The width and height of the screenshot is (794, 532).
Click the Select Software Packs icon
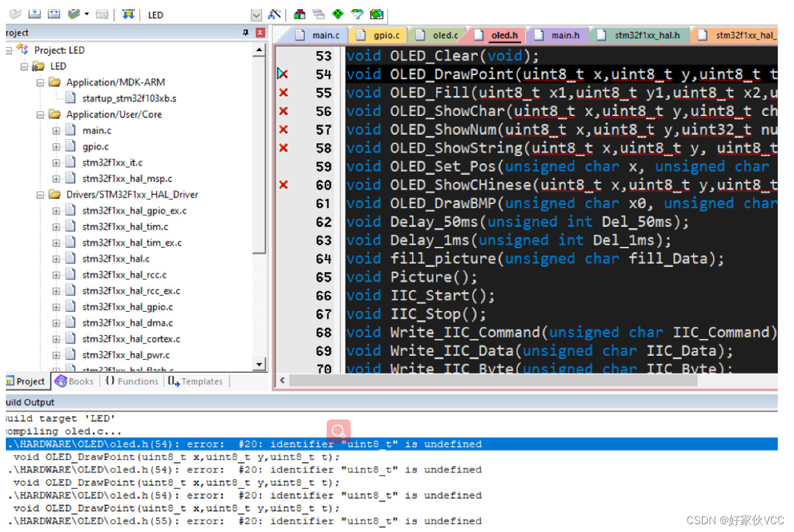pos(357,14)
